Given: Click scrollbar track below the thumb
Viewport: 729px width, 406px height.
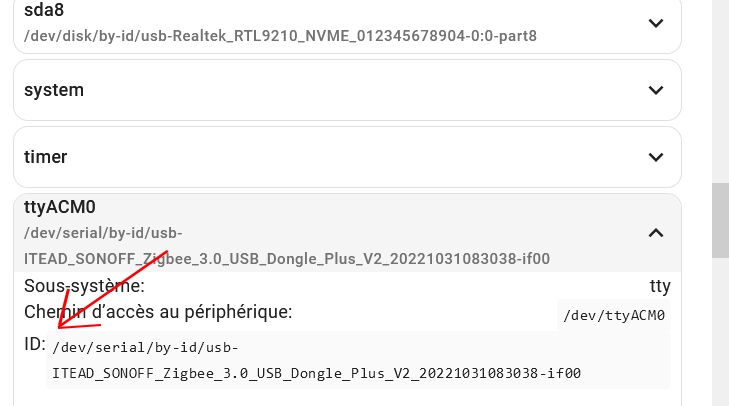Looking at the screenshot, I should coord(720,330).
